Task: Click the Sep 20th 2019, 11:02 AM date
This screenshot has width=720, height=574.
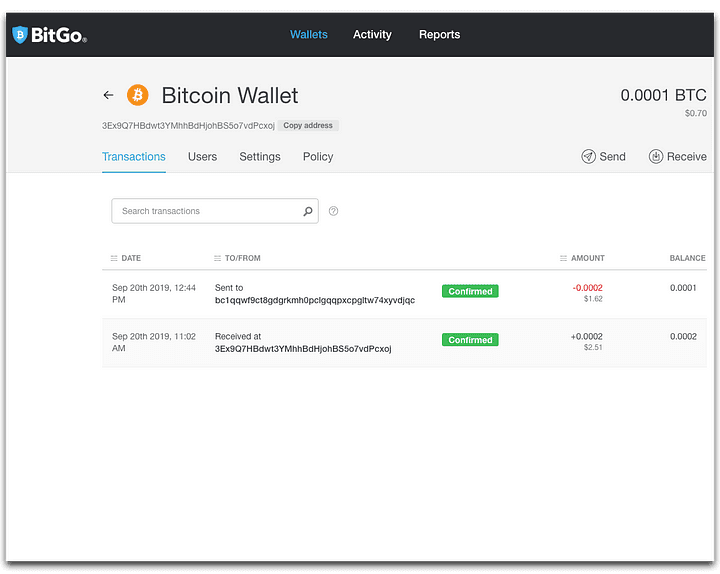Action: (x=154, y=343)
